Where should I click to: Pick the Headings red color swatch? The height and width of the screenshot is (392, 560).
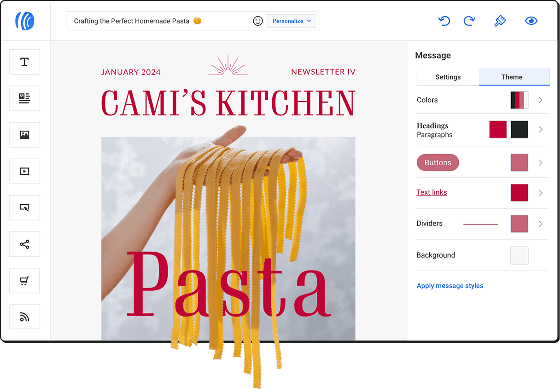[x=498, y=130]
